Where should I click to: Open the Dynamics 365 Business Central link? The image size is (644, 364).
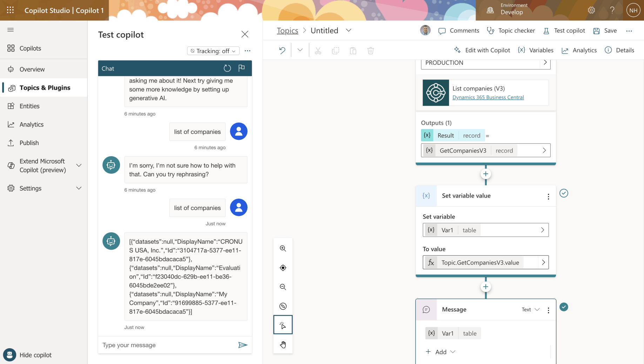click(x=488, y=97)
